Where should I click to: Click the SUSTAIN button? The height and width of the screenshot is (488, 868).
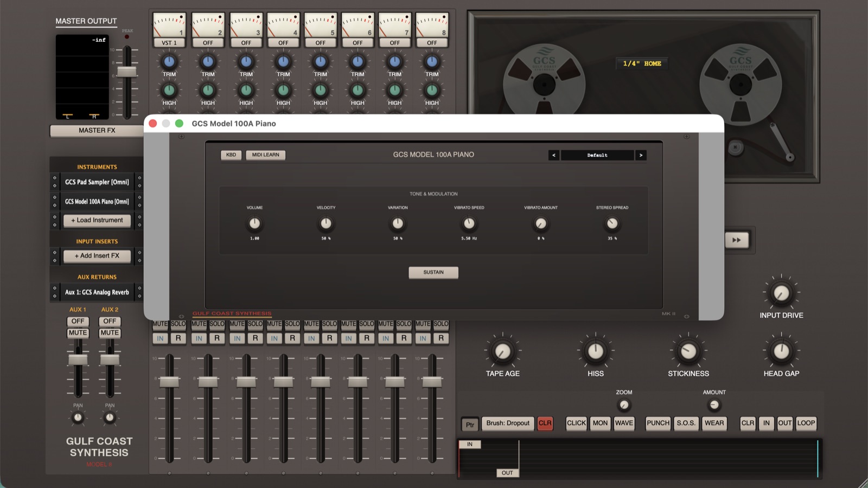(x=433, y=272)
